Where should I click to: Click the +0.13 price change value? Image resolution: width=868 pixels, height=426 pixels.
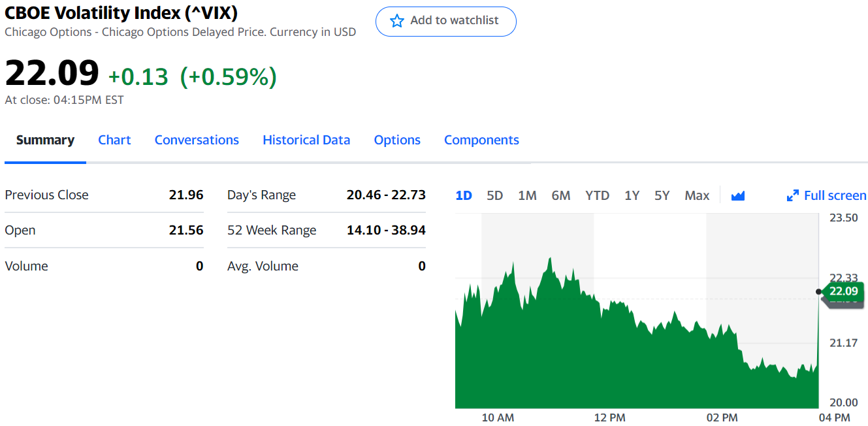coord(138,76)
